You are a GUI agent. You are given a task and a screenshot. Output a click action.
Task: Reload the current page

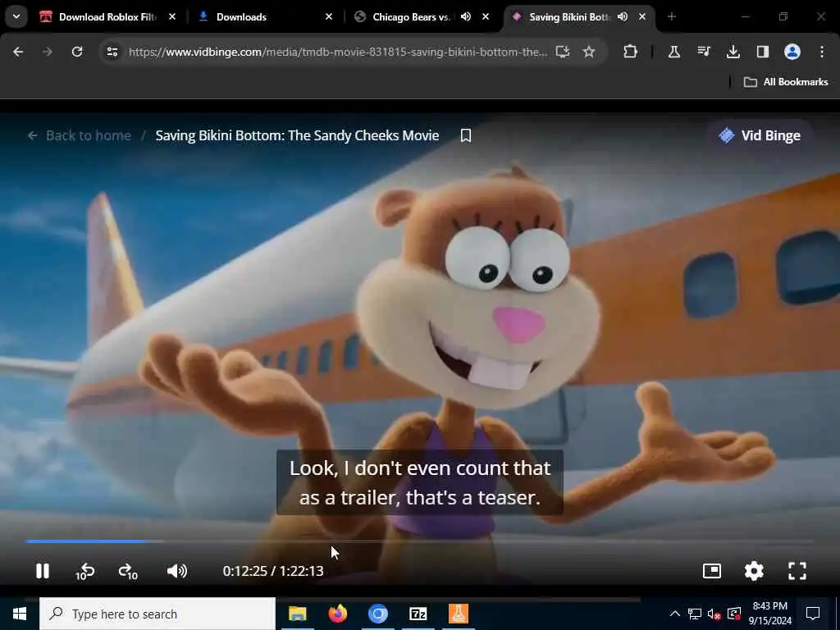click(77, 52)
